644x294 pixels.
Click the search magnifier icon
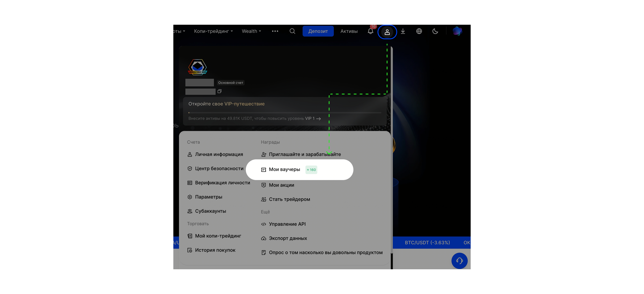click(292, 31)
